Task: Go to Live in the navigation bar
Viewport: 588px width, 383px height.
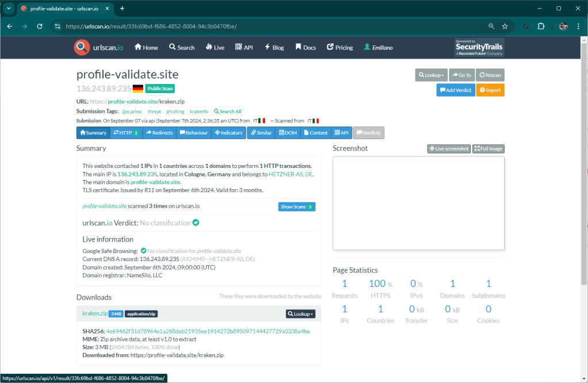Action: (215, 48)
